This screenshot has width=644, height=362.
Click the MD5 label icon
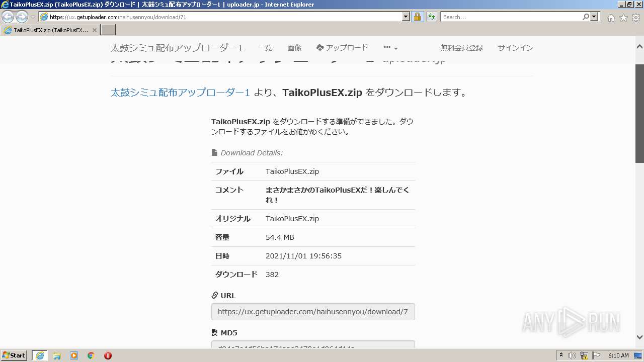(x=215, y=332)
